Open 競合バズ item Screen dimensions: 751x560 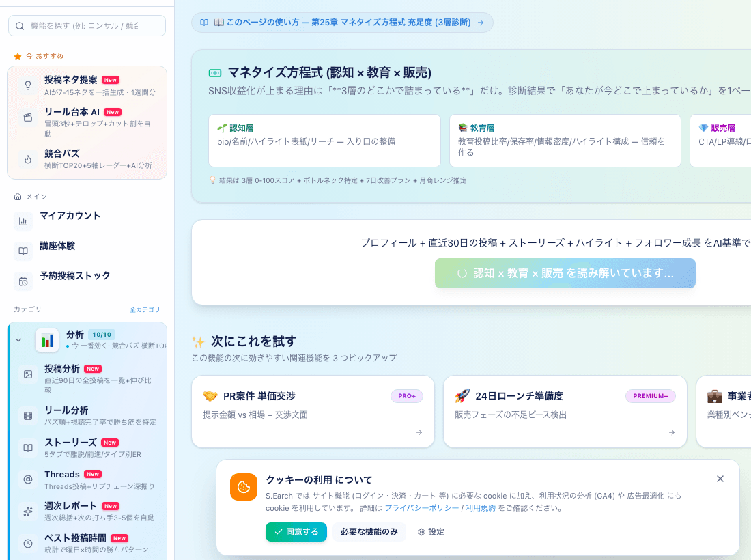(87, 159)
